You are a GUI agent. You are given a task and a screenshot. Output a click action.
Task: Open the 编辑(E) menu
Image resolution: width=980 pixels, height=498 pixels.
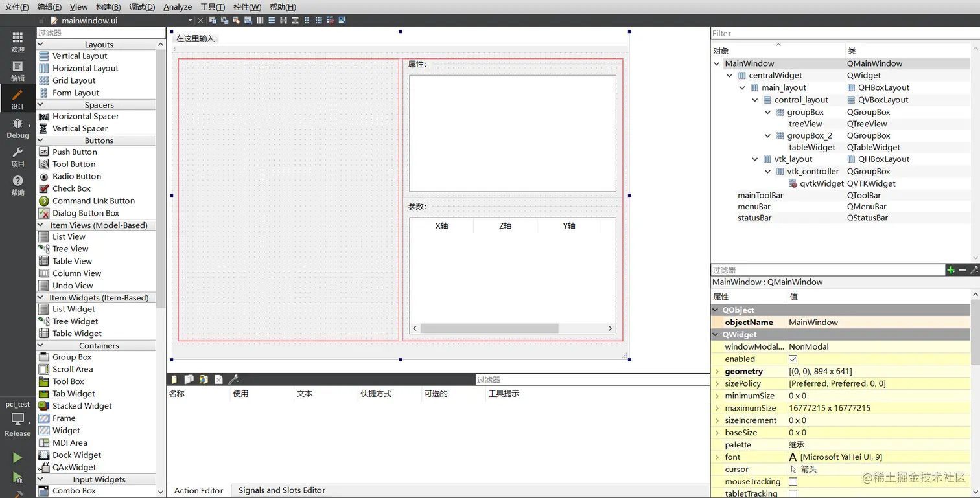coord(49,7)
